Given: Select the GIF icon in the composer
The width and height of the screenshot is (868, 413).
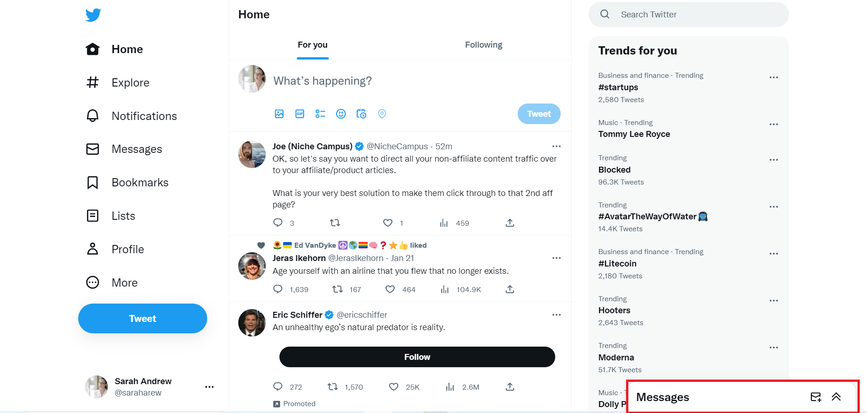Looking at the screenshot, I should click(300, 114).
